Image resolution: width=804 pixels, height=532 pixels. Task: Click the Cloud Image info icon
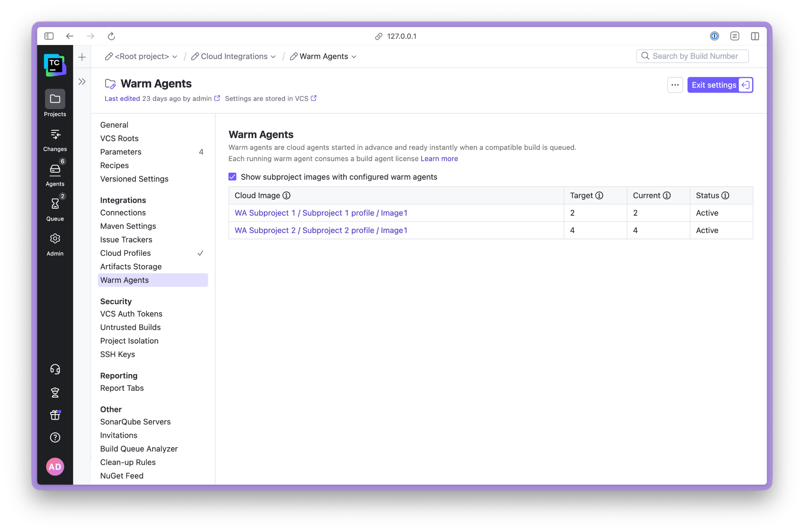click(287, 195)
